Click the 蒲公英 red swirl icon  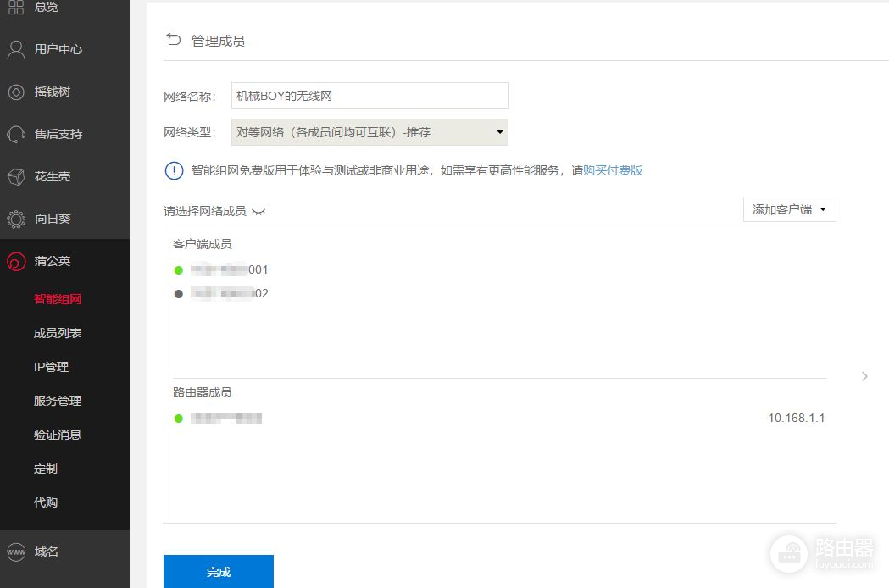[16, 262]
